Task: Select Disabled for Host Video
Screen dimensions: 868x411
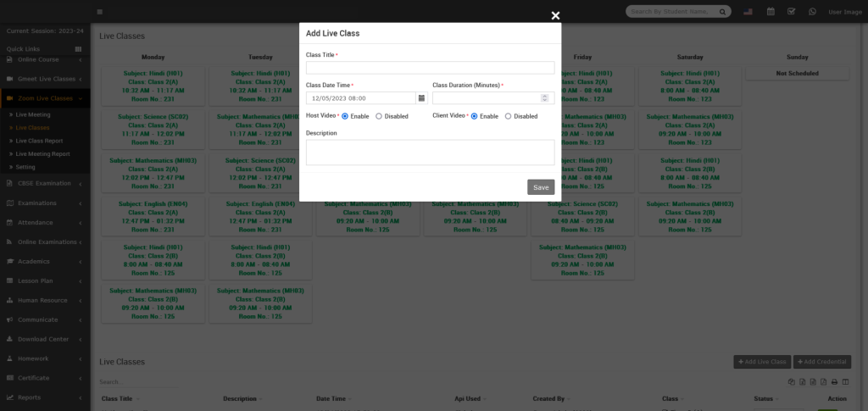Action: click(x=379, y=116)
